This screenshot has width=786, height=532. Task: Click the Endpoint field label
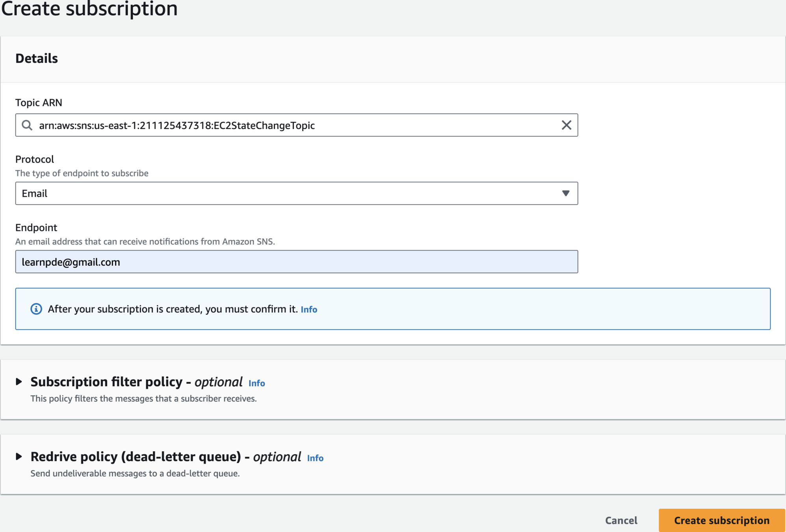(36, 227)
